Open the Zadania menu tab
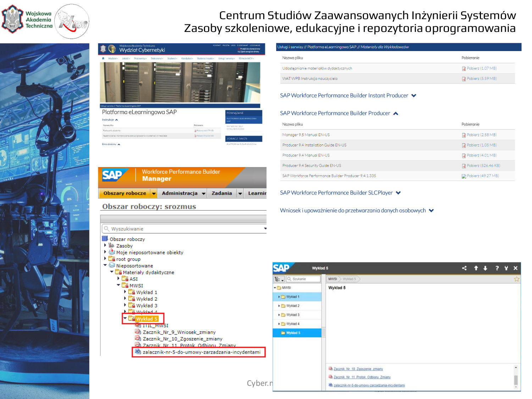Image resolution: width=532 pixels, height=399 pixels. [222, 193]
